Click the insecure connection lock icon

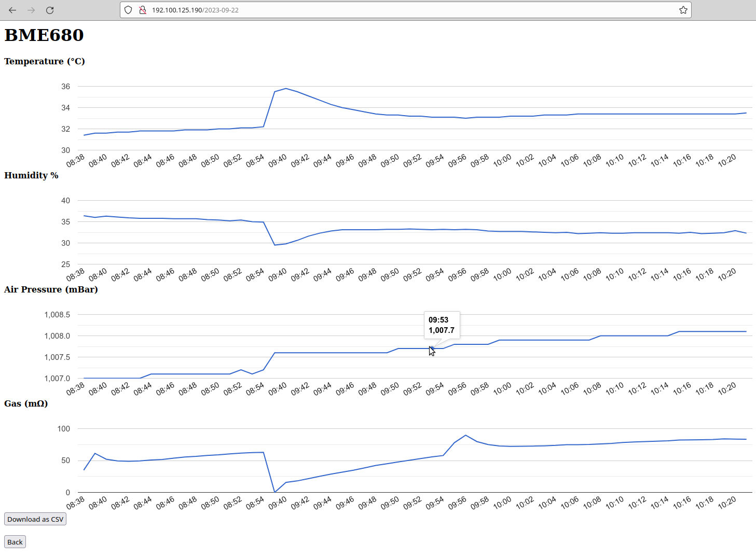[x=142, y=10]
